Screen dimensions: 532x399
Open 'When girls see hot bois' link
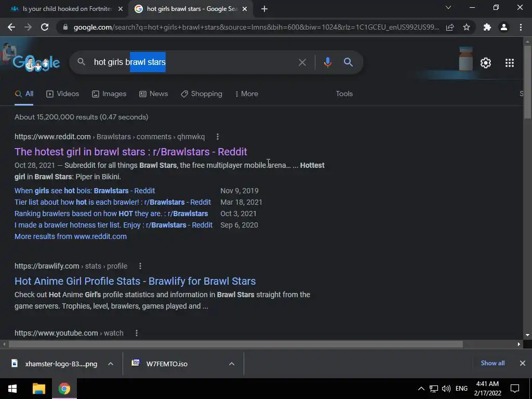coord(85,191)
